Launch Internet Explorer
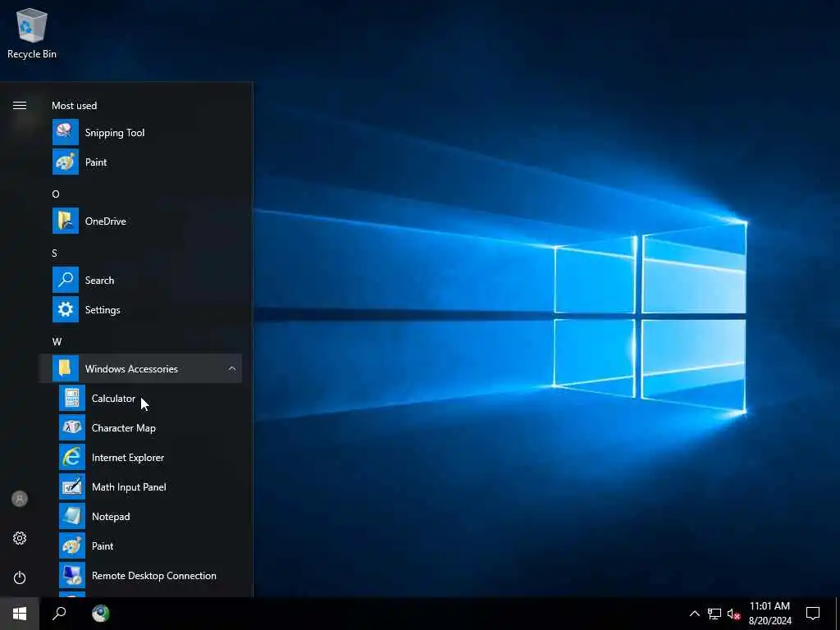The image size is (840, 630). click(x=140, y=457)
